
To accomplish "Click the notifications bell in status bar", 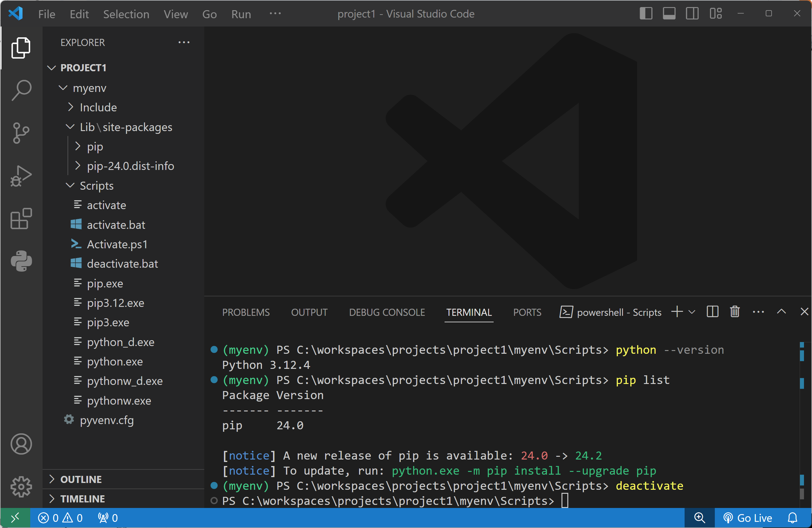I will [792, 518].
